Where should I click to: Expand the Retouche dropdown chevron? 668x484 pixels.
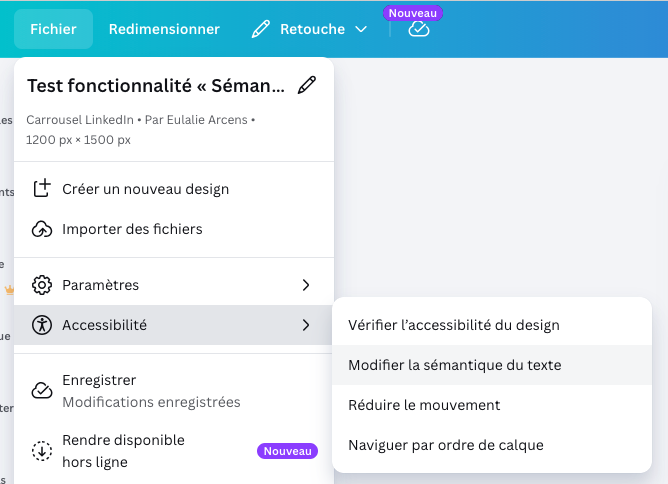(362, 30)
